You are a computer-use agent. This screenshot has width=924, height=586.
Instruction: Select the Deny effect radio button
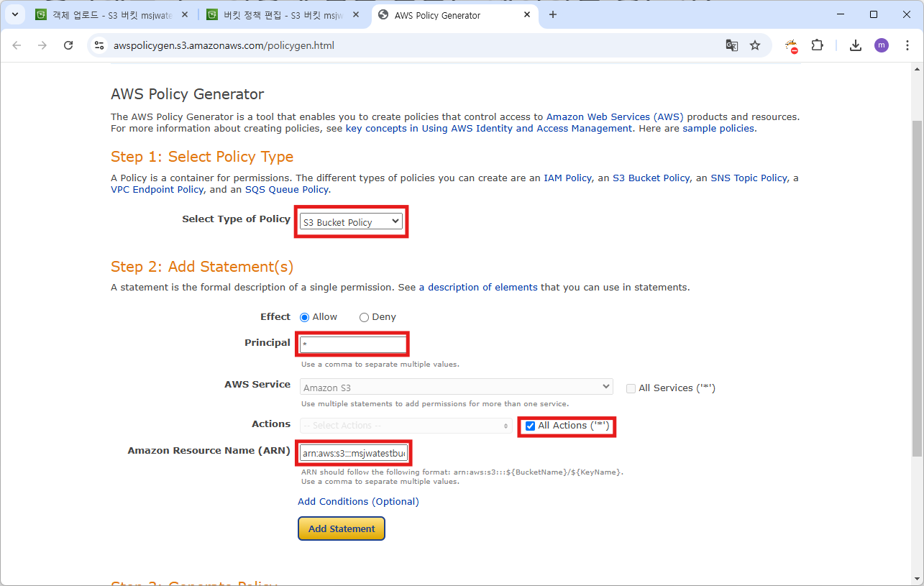[x=364, y=317]
